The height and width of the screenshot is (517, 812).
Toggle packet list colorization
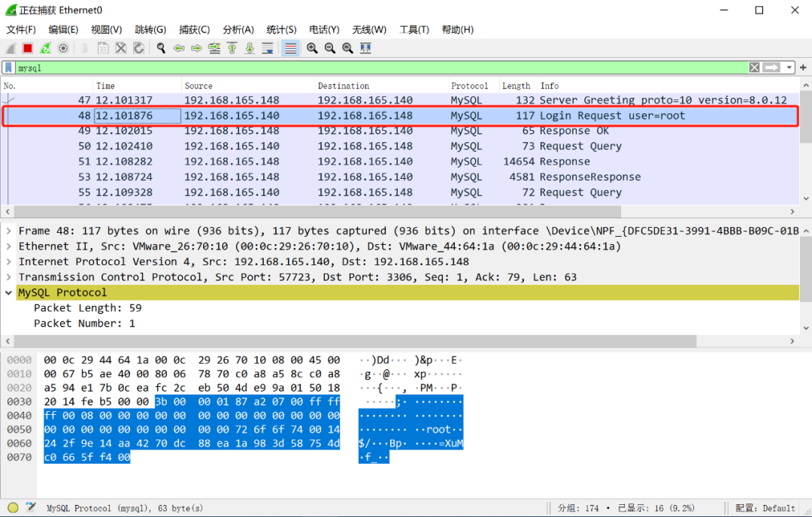click(x=290, y=48)
